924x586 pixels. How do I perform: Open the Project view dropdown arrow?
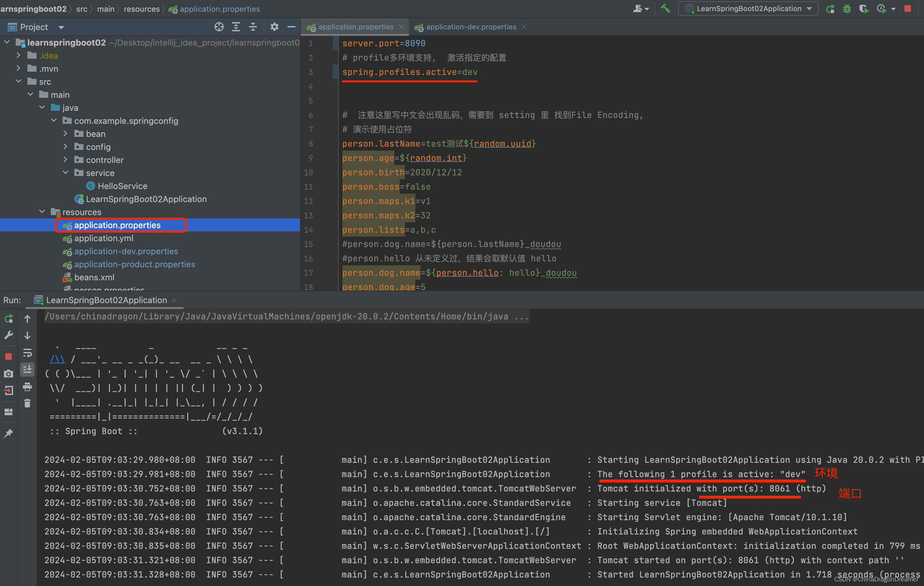pyautogui.click(x=61, y=27)
